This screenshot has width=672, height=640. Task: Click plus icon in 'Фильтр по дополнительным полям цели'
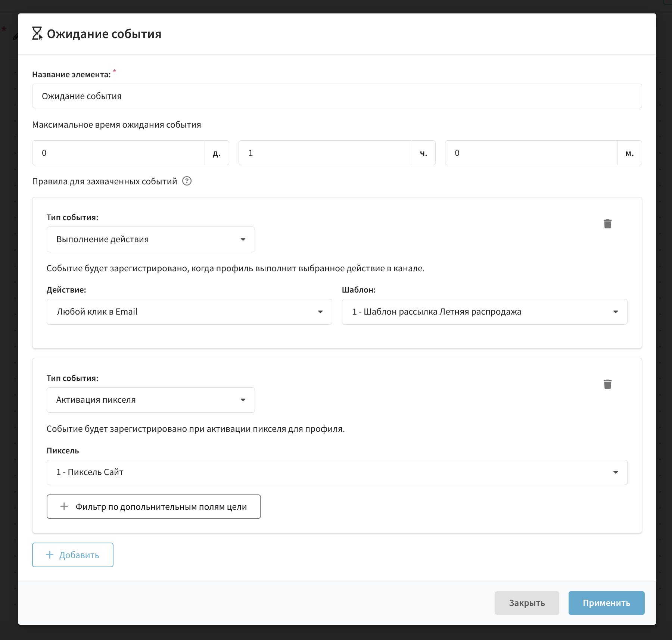(64, 506)
